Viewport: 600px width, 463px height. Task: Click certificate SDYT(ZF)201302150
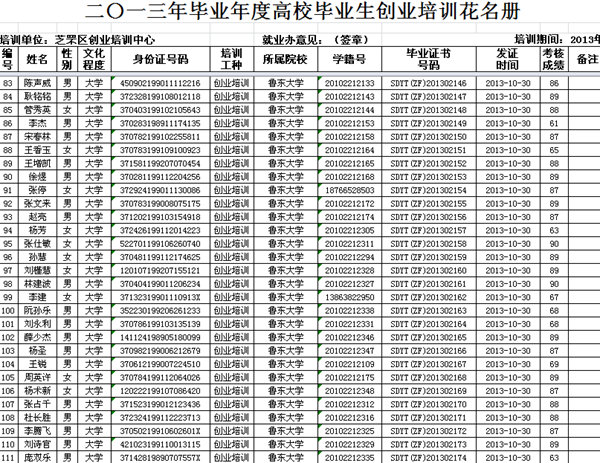click(429, 137)
